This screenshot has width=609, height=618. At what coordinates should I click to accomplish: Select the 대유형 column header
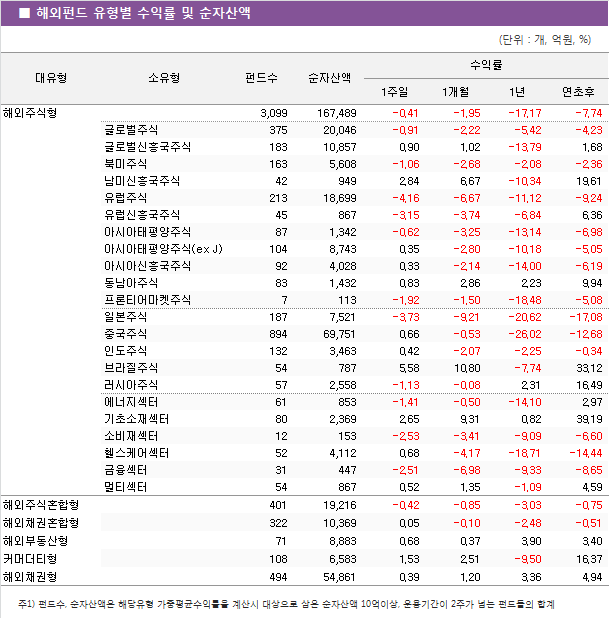tap(51, 78)
